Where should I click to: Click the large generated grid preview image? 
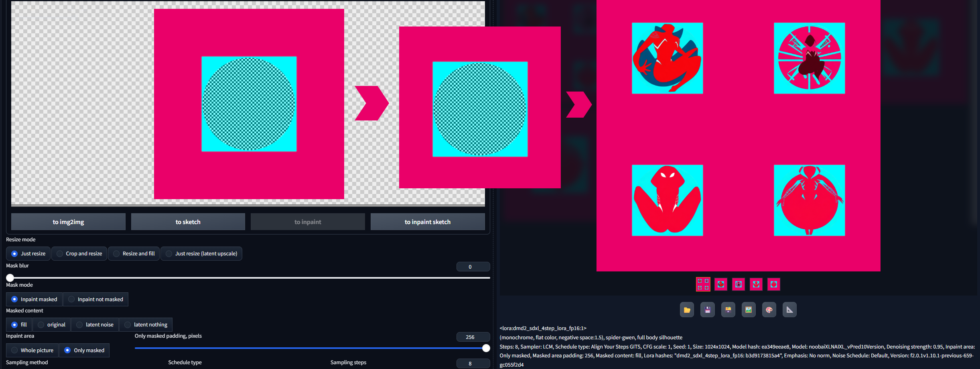(738, 135)
